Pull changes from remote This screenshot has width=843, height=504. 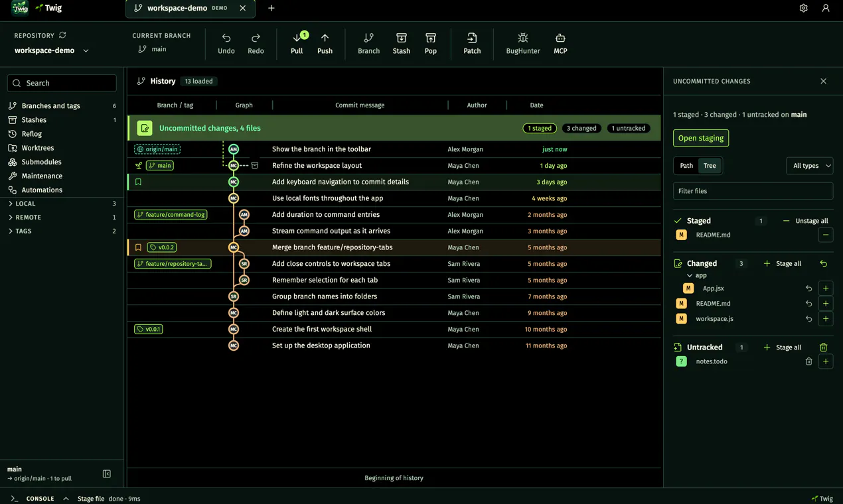coord(297,44)
